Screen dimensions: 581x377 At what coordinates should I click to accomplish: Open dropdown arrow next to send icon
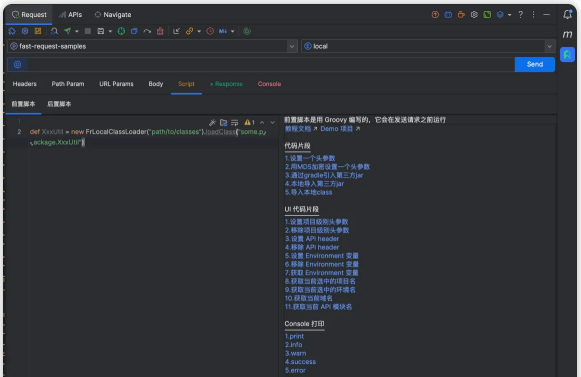point(77,32)
